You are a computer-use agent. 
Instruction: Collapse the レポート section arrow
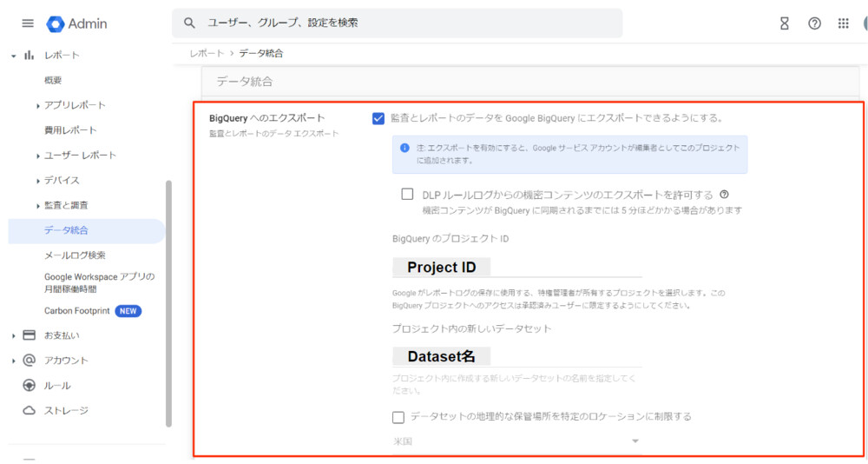(x=13, y=56)
